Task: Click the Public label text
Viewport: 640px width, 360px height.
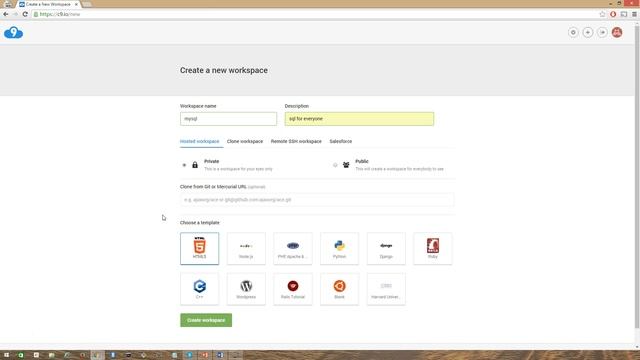Action: click(362, 161)
